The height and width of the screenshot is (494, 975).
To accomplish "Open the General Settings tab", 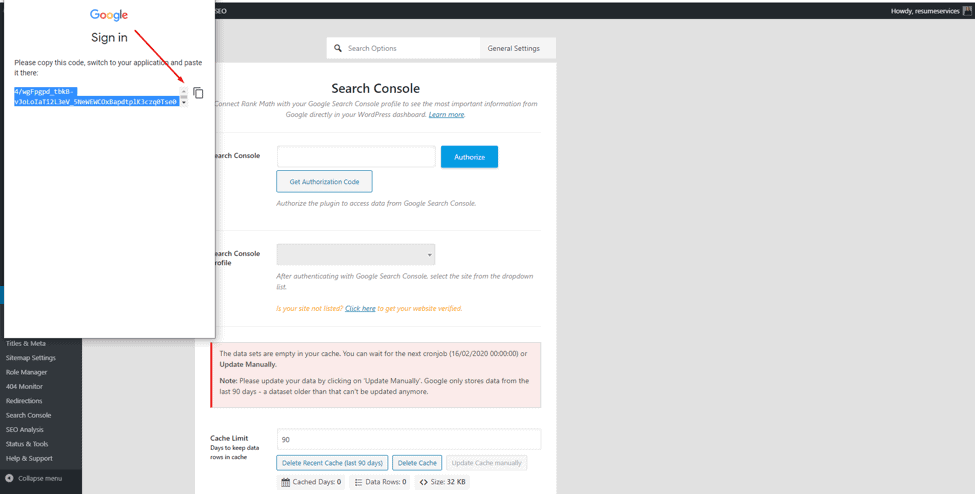I will [x=514, y=48].
